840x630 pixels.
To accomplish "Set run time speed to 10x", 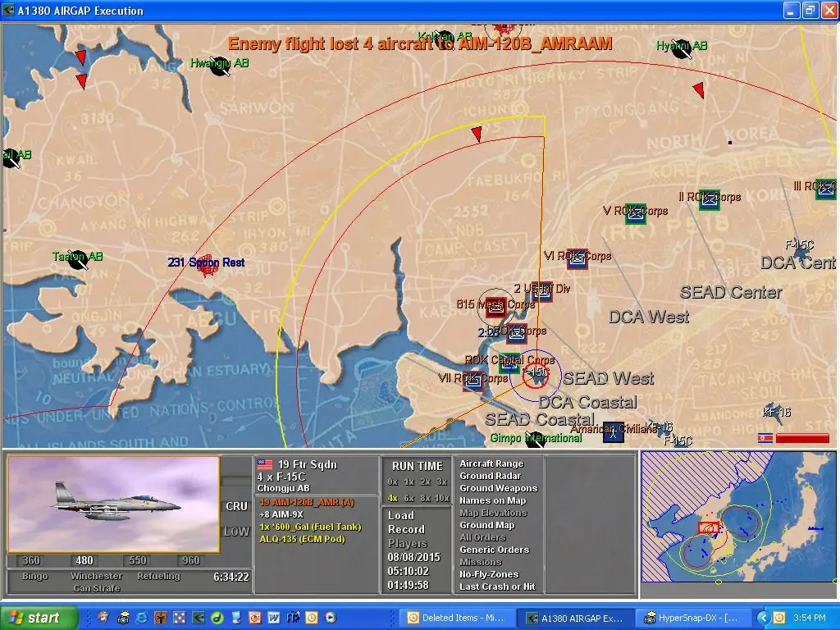I will [x=442, y=498].
